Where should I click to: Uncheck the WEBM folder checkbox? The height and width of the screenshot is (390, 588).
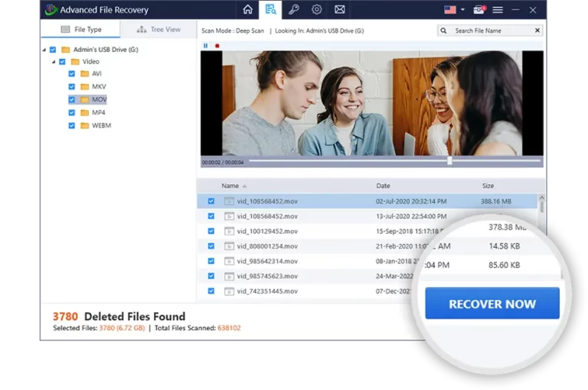click(72, 125)
